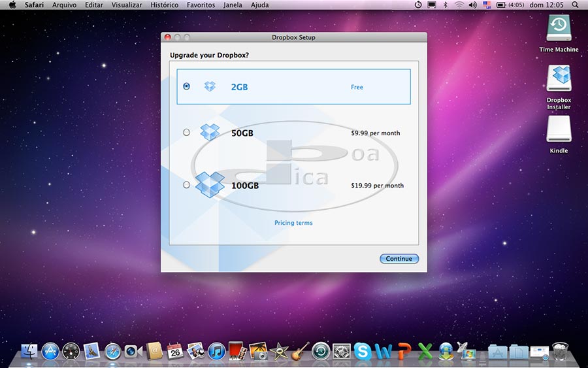Open the Janela menu

[233, 5]
